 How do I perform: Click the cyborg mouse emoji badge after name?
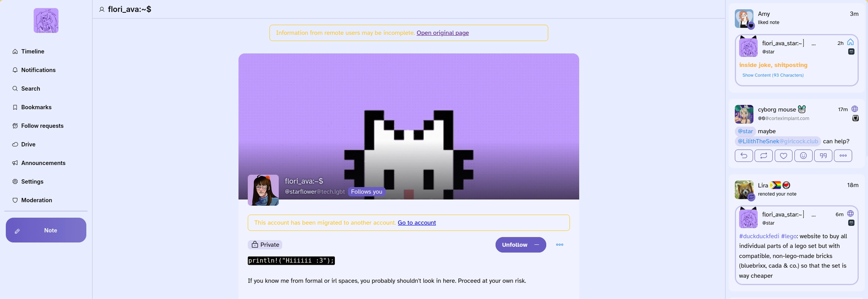tap(802, 109)
